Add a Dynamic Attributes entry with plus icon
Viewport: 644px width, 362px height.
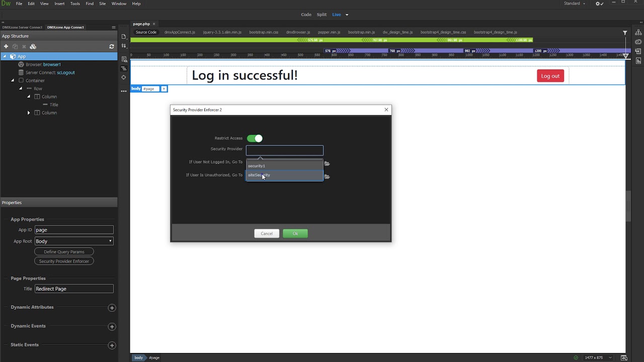click(x=112, y=308)
